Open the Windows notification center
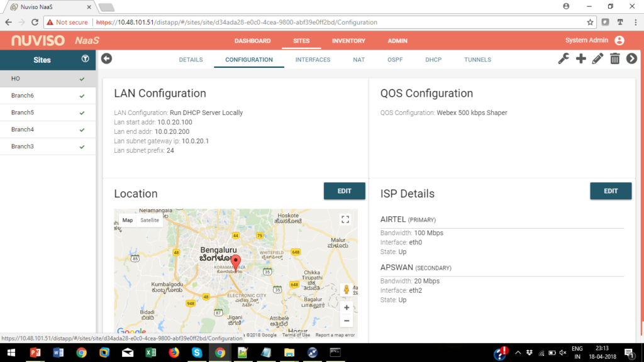This screenshot has height=362, width=644. [629, 353]
